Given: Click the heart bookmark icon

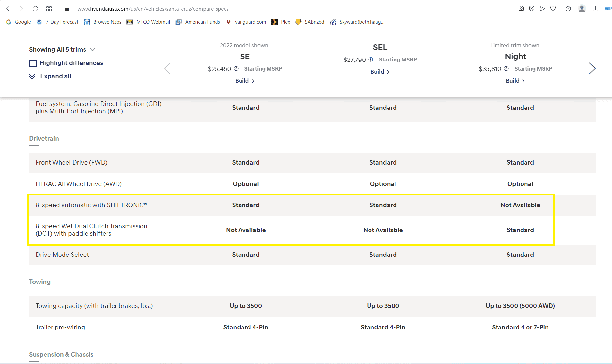Looking at the screenshot, I should point(553,9).
